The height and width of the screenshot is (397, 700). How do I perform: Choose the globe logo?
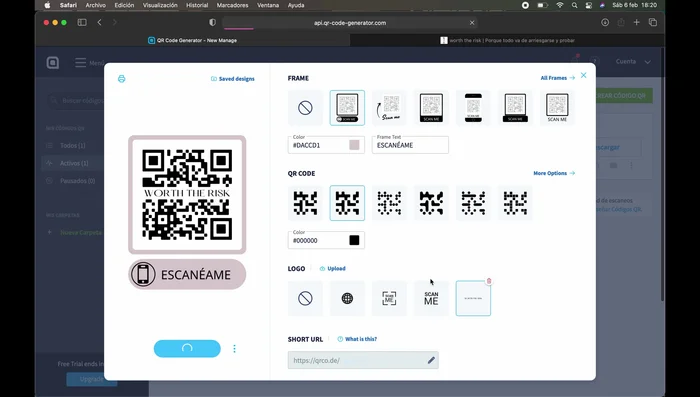[347, 298]
